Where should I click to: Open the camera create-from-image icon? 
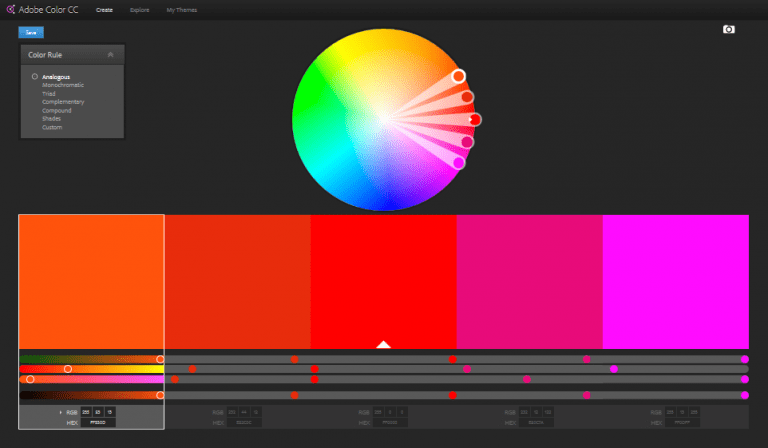[x=728, y=29]
